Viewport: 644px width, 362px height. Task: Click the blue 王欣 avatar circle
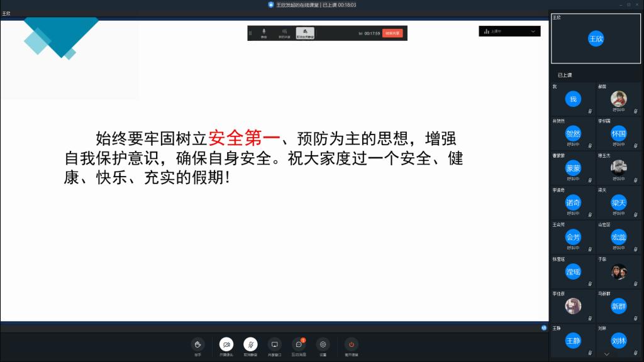[x=596, y=38]
